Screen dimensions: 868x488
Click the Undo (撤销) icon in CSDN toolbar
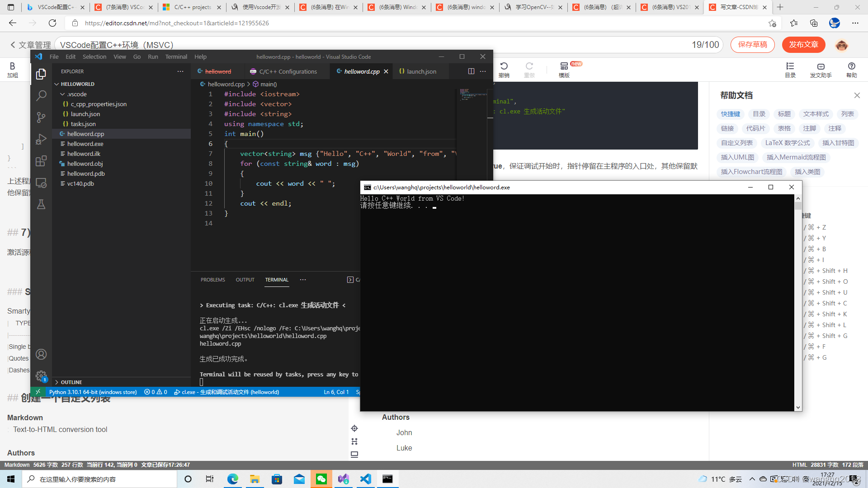coord(504,70)
